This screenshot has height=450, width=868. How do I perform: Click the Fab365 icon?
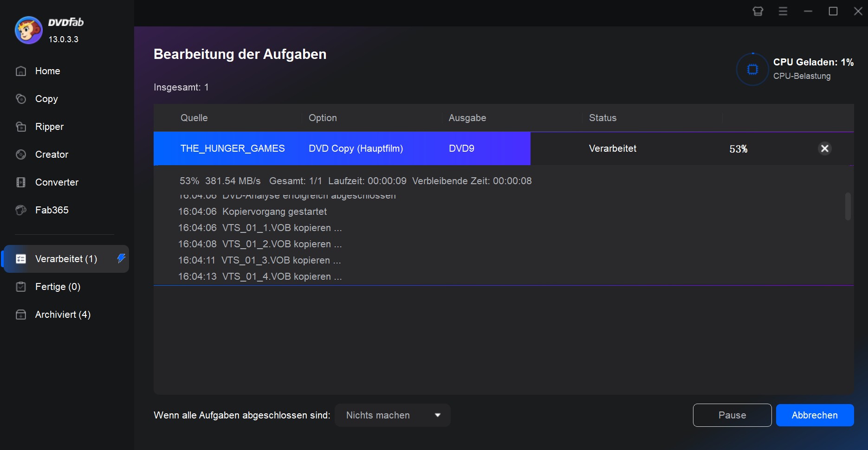click(x=21, y=210)
